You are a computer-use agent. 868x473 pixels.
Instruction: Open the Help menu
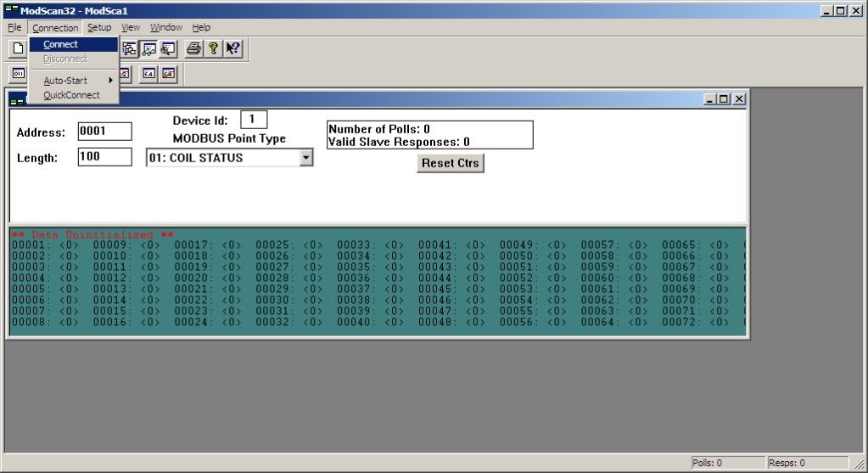coord(201,27)
